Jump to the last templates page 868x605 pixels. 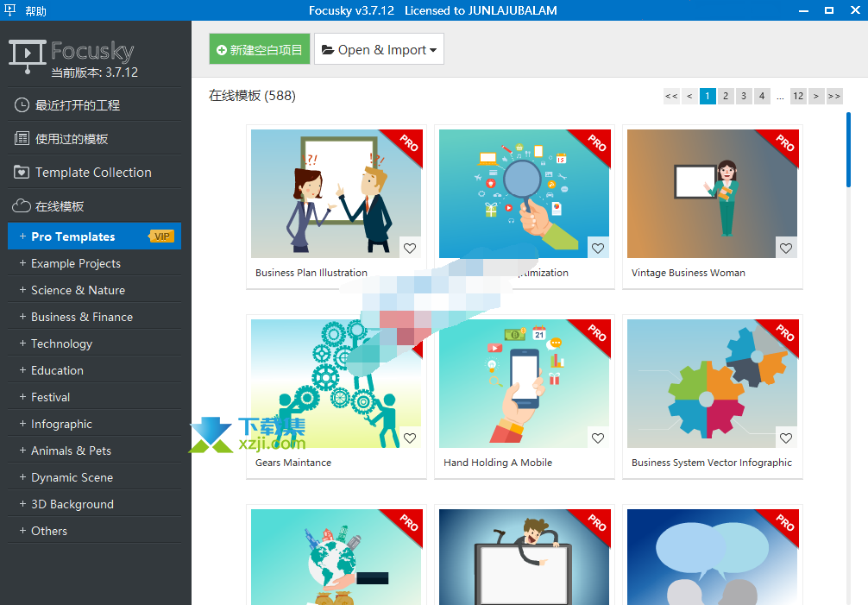[x=835, y=96]
